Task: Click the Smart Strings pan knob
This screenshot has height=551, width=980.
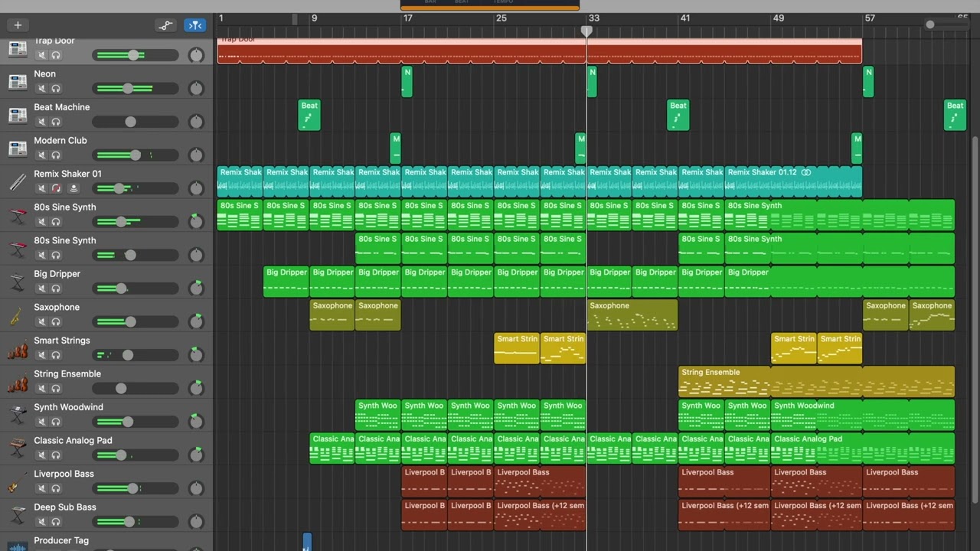Action: 196,354
